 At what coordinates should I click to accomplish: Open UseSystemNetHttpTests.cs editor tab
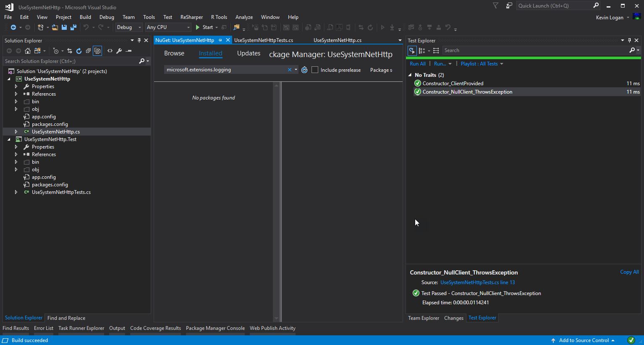point(264,40)
